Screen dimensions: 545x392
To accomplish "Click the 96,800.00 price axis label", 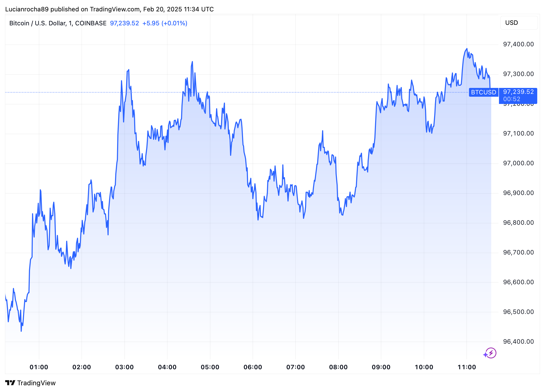I will 518,223.
